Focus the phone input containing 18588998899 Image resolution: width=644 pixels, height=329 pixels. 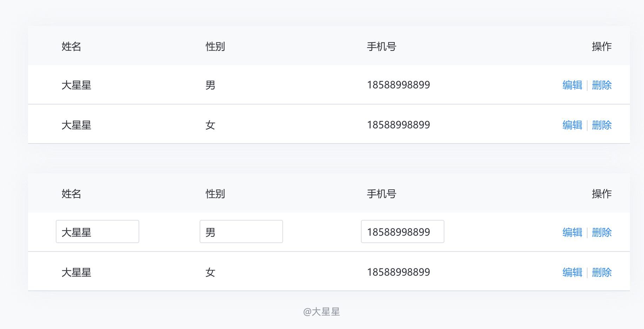(x=403, y=231)
